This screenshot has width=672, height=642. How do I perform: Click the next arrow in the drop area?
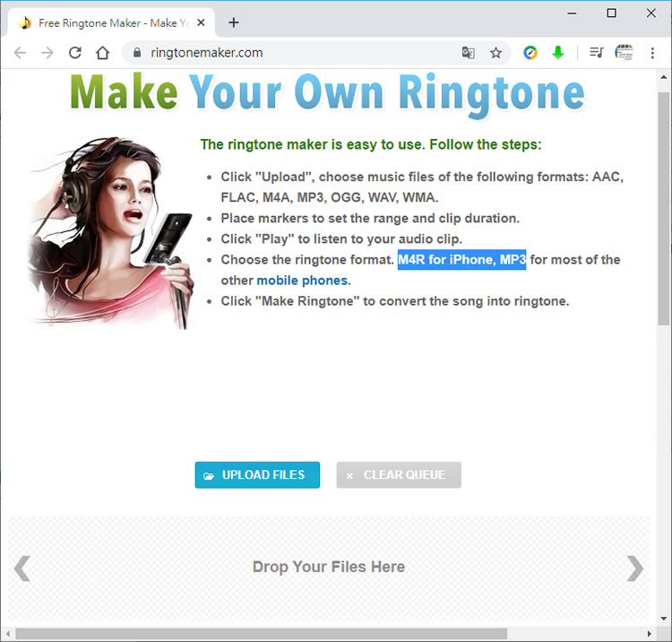pyautogui.click(x=635, y=568)
